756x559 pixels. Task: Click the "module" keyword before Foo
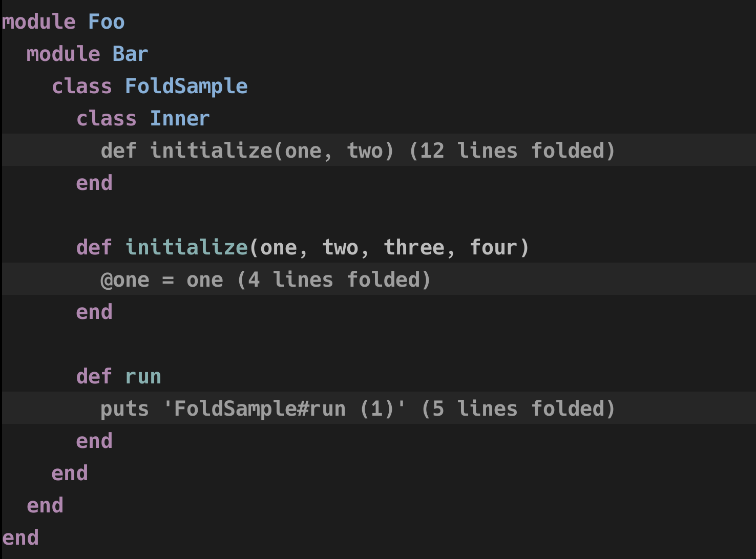(39, 22)
